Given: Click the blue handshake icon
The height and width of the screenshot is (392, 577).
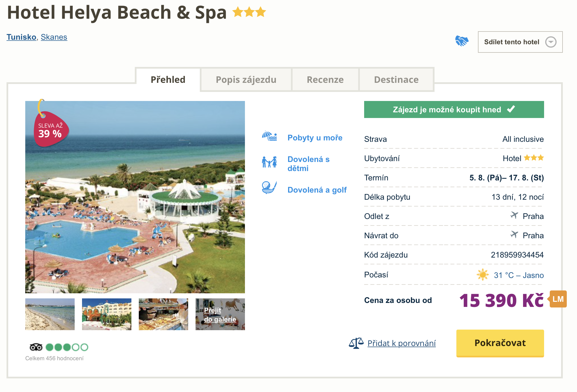Looking at the screenshot, I should click(x=461, y=41).
